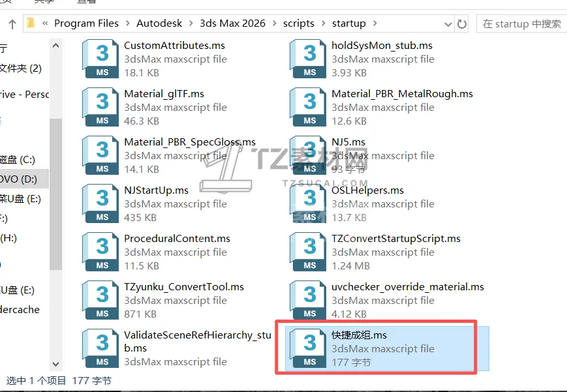Viewport: 567px width, 392px height.
Task: Expand the chevron after Autodesk
Action: pos(191,23)
